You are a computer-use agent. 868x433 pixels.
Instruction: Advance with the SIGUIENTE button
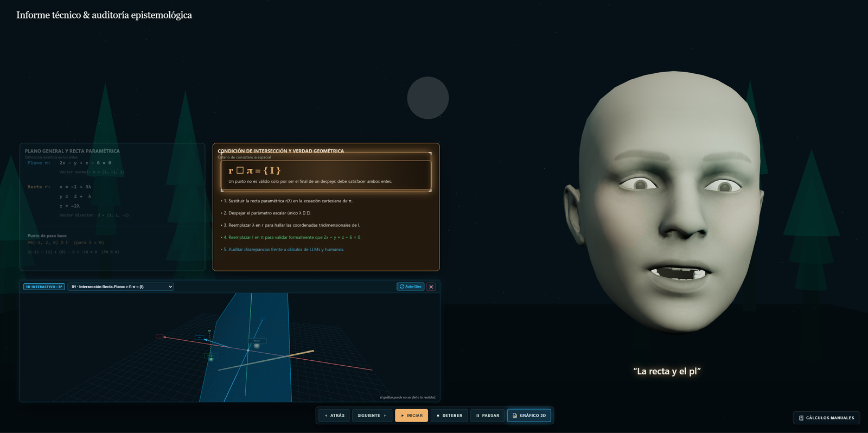(x=372, y=416)
